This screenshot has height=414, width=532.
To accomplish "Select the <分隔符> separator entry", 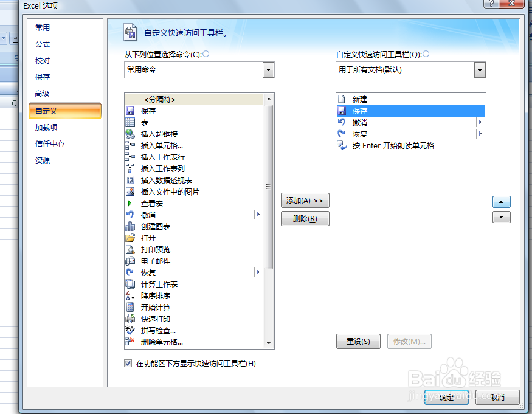I will [194, 100].
